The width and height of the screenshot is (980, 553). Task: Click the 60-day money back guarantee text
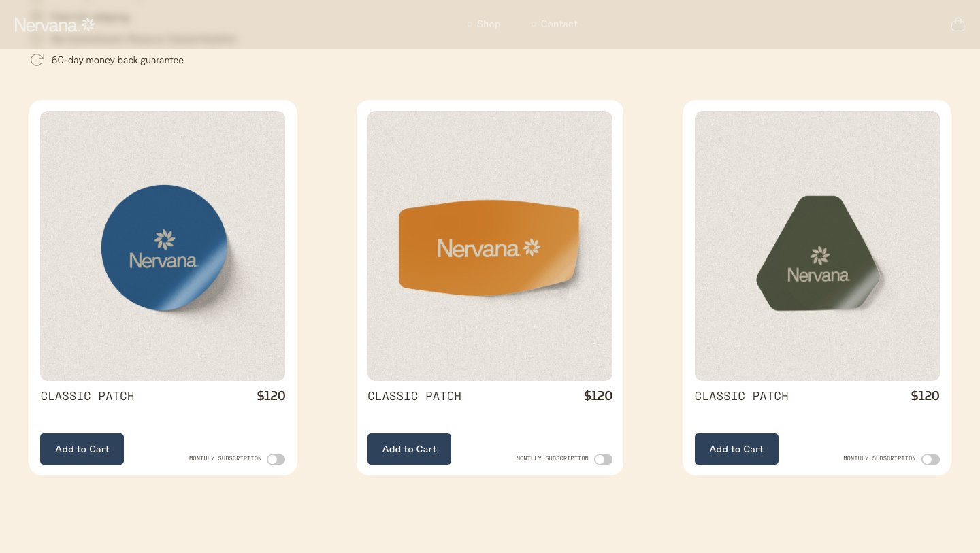tap(117, 60)
